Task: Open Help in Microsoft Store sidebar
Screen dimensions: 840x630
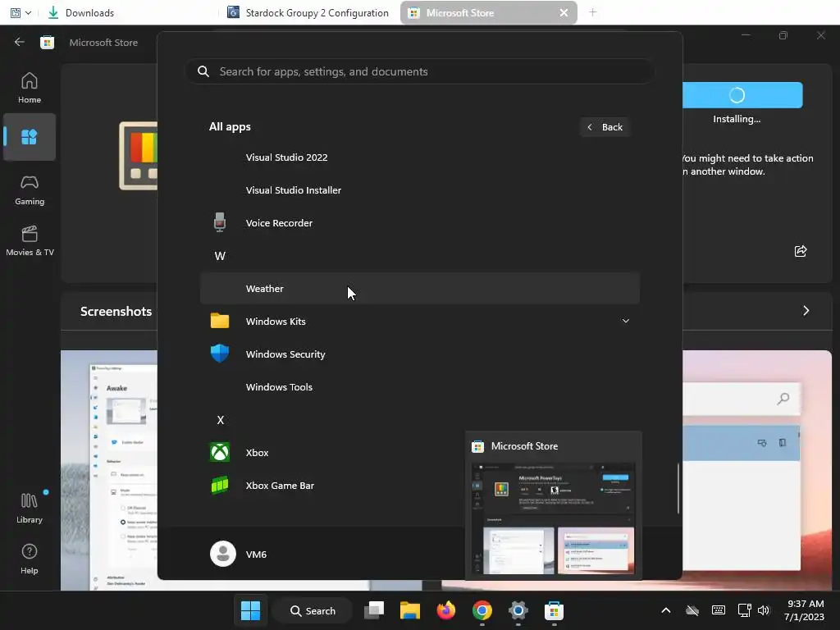Action: (30, 559)
